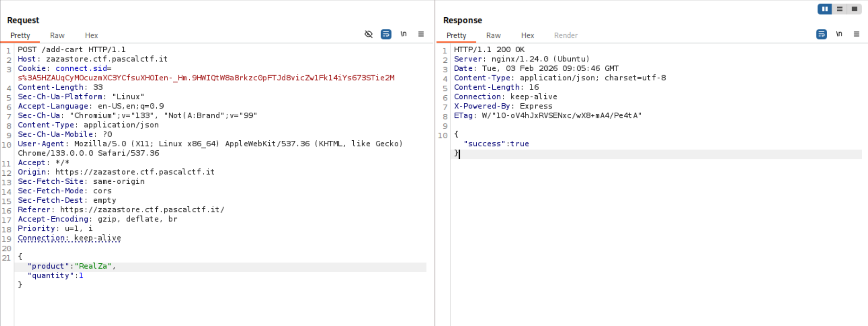Select the Request Hex tab
Screen dimensions: 868x326
click(x=91, y=35)
